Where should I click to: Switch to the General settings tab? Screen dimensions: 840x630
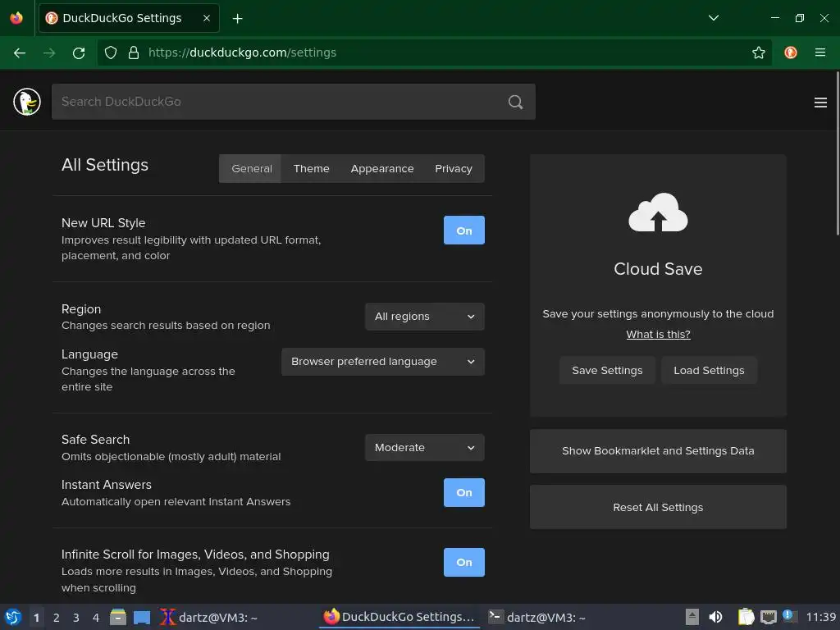(x=251, y=169)
